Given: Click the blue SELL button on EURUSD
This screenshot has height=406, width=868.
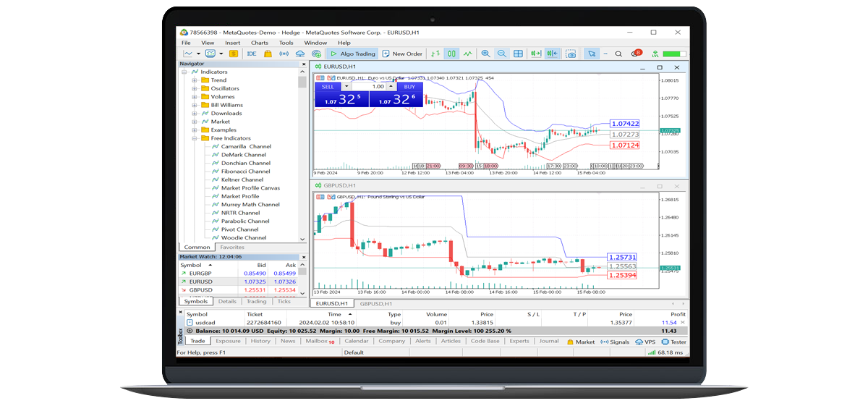Looking at the screenshot, I should pos(328,87).
